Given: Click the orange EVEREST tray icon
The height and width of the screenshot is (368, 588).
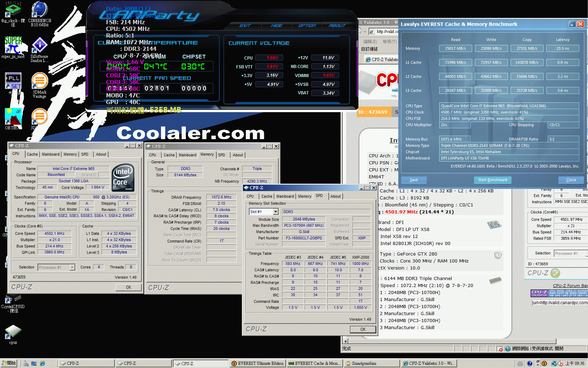Looking at the screenshot, I should (x=544, y=363).
